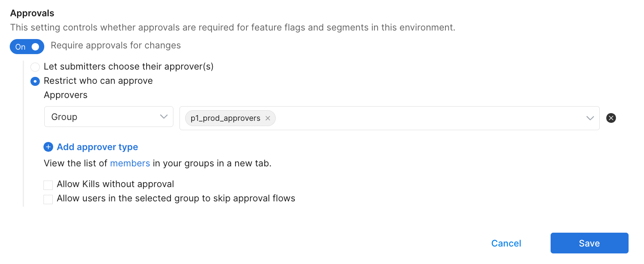Open the 'members' link
644x264 pixels.
coord(130,164)
